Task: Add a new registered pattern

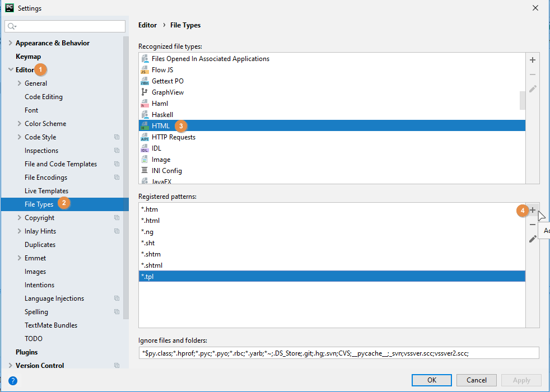Action: (533, 210)
